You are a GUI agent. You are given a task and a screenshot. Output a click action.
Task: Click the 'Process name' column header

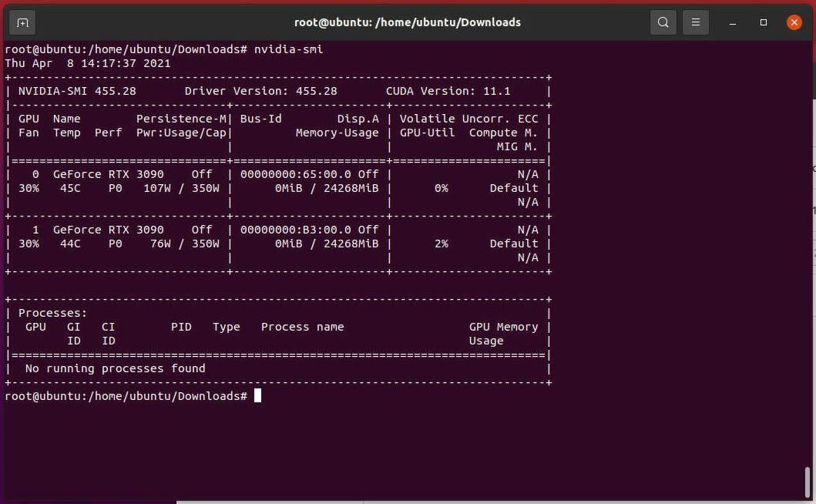pyautogui.click(x=302, y=327)
